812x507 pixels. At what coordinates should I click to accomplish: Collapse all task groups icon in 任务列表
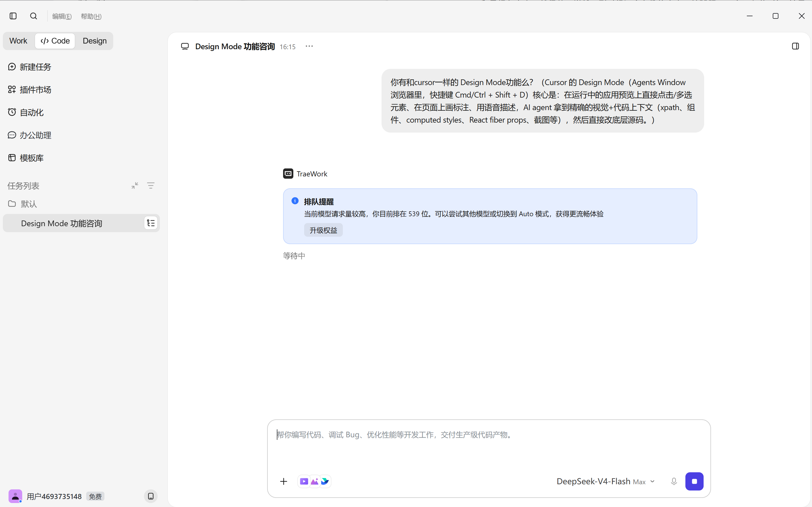click(135, 186)
